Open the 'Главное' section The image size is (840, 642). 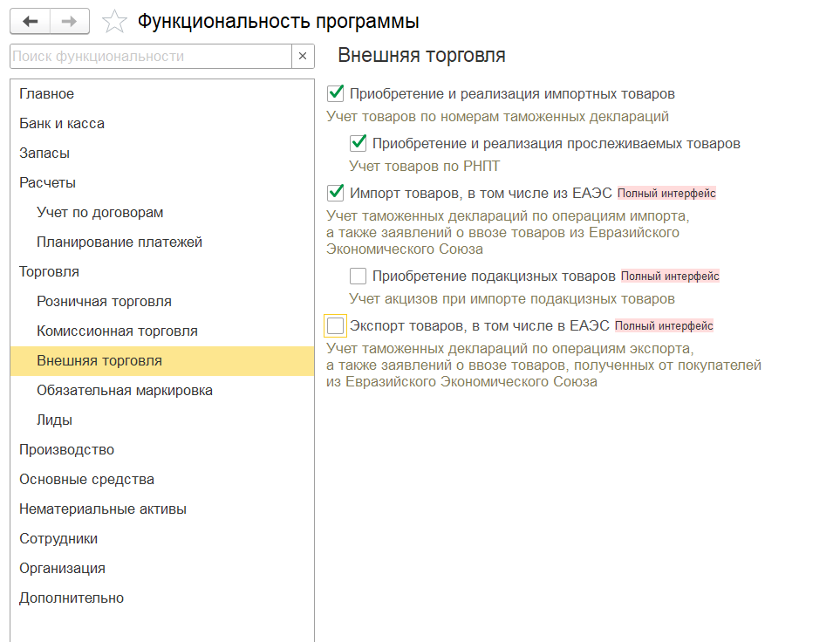click(x=161, y=94)
